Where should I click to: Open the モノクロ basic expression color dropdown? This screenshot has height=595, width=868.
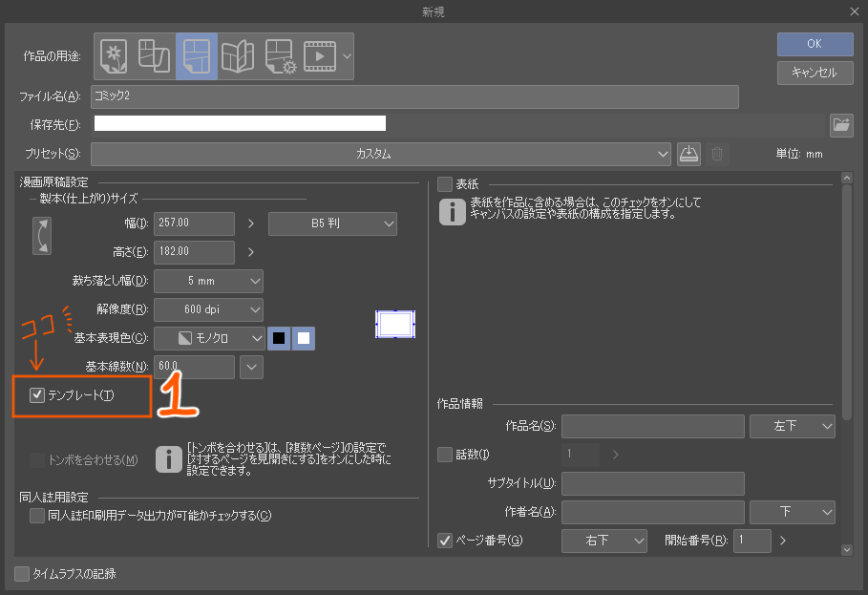coord(208,337)
